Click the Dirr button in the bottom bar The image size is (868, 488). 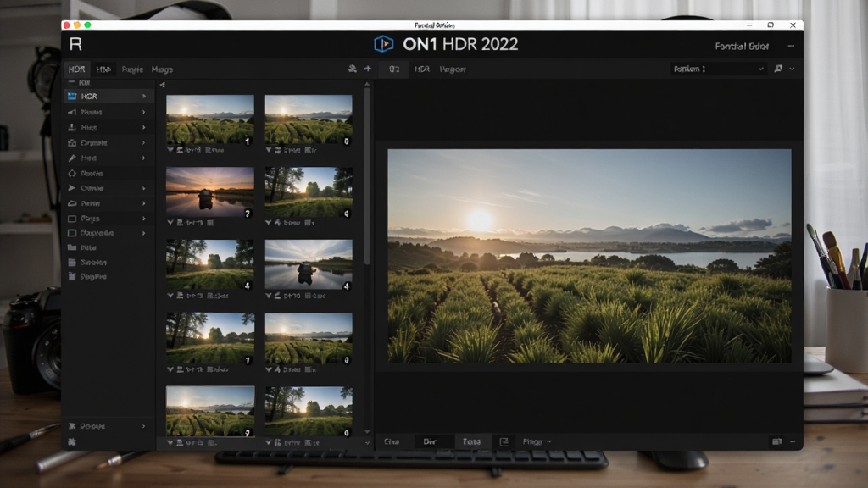(x=430, y=441)
